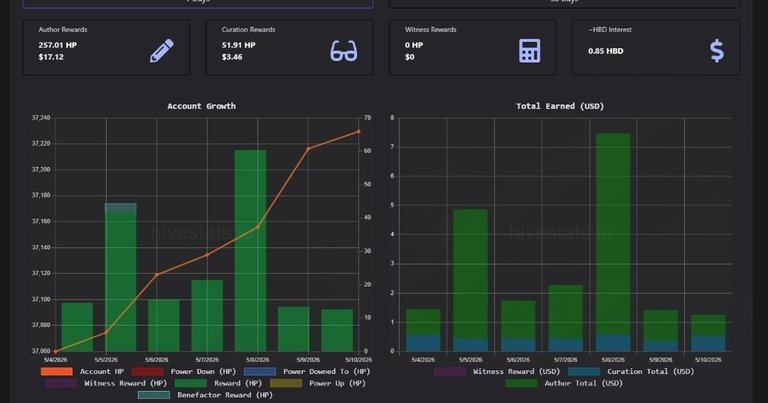Click the 5/5/2026 bar in Total Earned chart
The width and height of the screenshot is (768, 403).
(x=471, y=280)
